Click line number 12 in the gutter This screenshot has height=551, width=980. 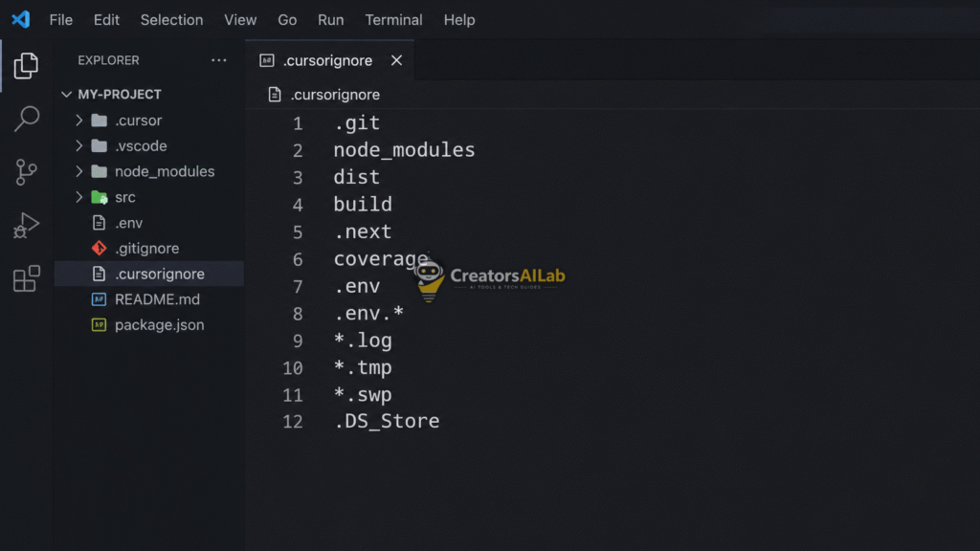293,422
